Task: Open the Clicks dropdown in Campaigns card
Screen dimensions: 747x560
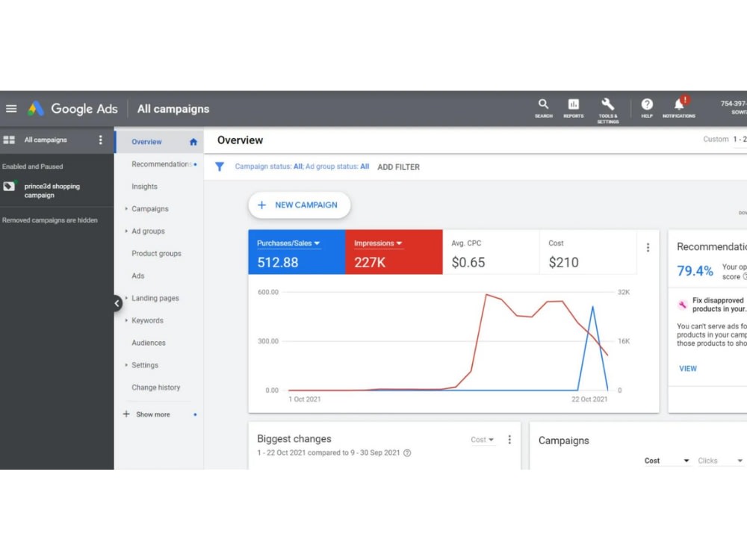Action: (720, 461)
